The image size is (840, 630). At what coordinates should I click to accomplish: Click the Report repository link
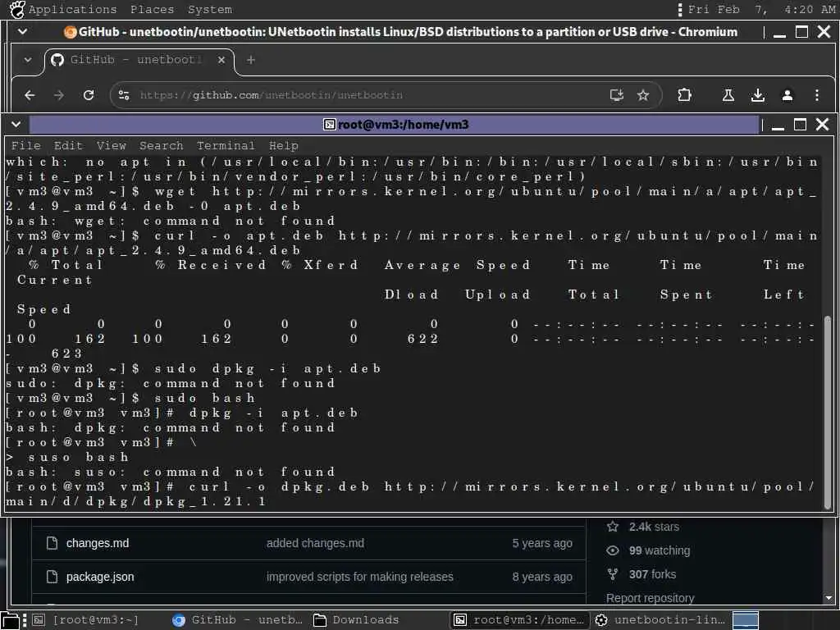[x=650, y=598]
